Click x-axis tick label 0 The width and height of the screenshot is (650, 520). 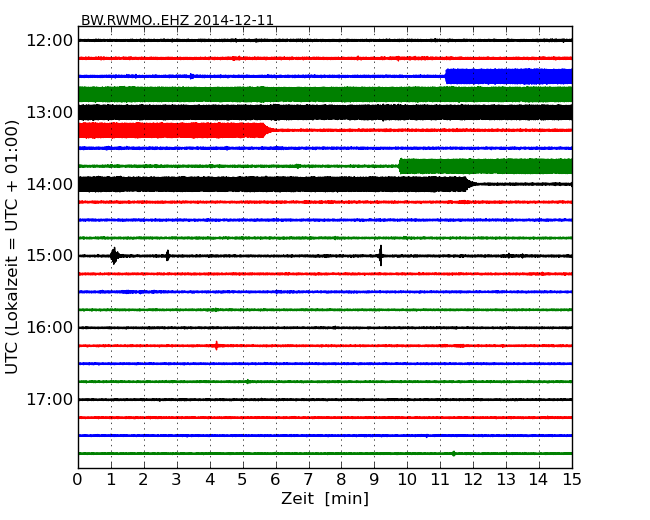coord(78,480)
